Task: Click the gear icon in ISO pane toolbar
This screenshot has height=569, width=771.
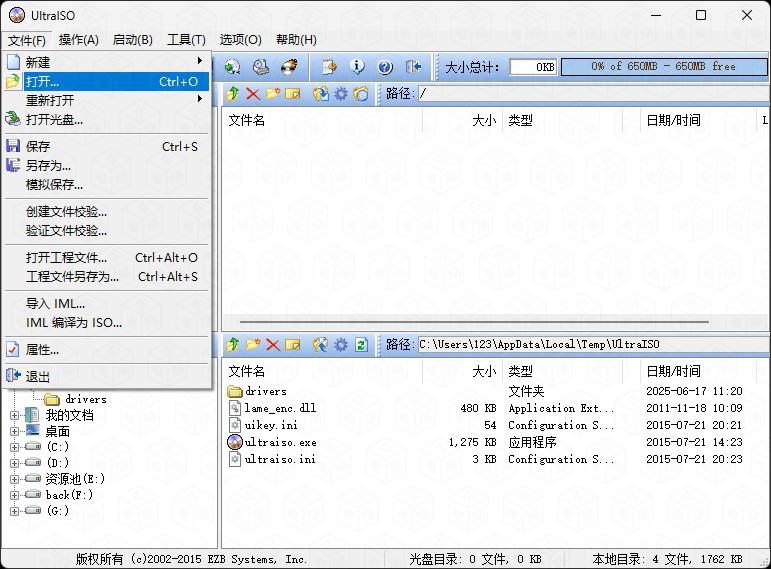Action: click(341, 94)
